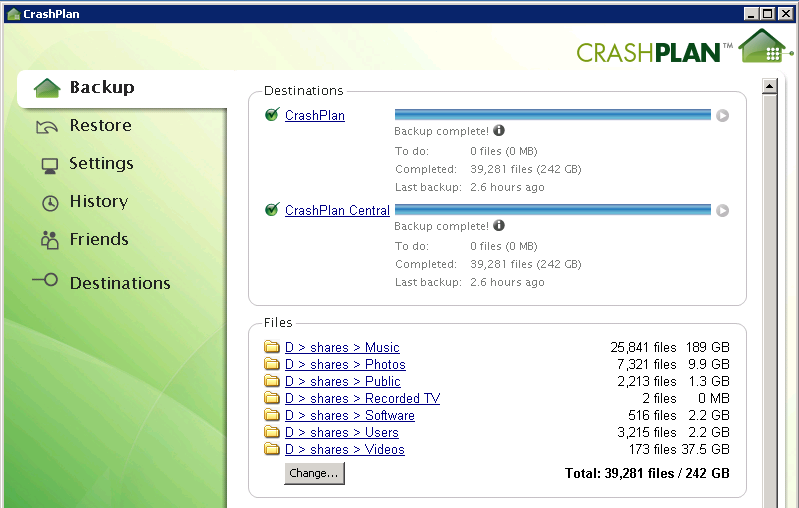Click the scrollbar up arrow
The width and height of the screenshot is (799, 508).
pyautogui.click(x=770, y=86)
